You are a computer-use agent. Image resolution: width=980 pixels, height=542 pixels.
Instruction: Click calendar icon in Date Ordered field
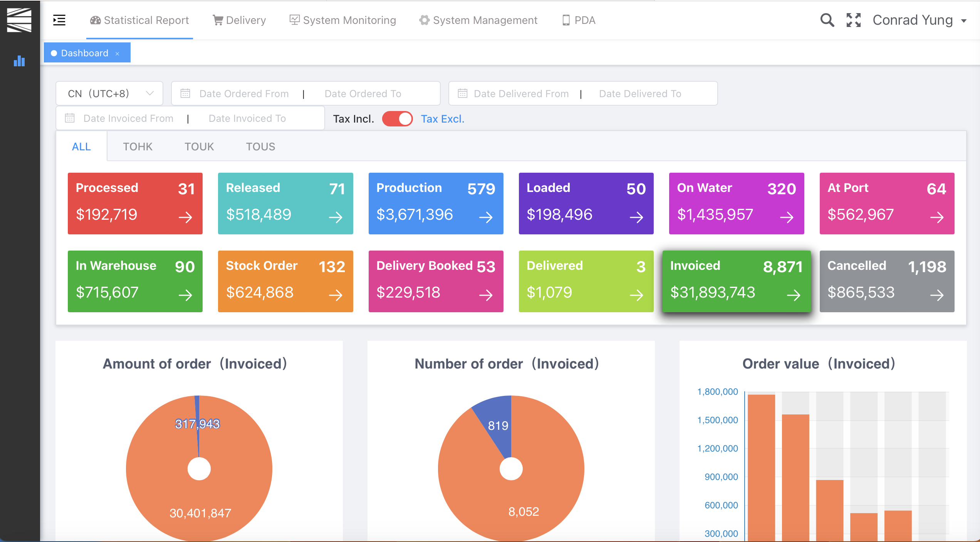[185, 93]
